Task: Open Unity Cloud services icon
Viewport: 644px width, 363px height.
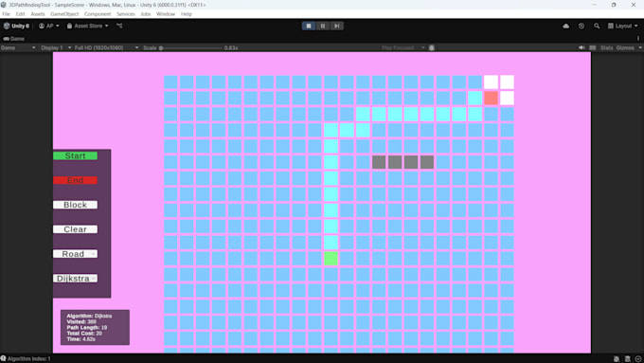Action: tap(566, 26)
